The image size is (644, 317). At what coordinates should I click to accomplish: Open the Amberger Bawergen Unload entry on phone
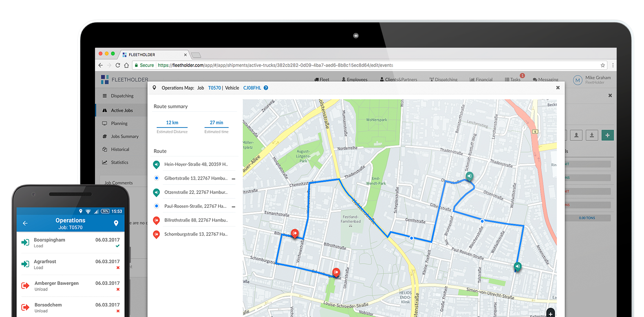click(x=71, y=286)
